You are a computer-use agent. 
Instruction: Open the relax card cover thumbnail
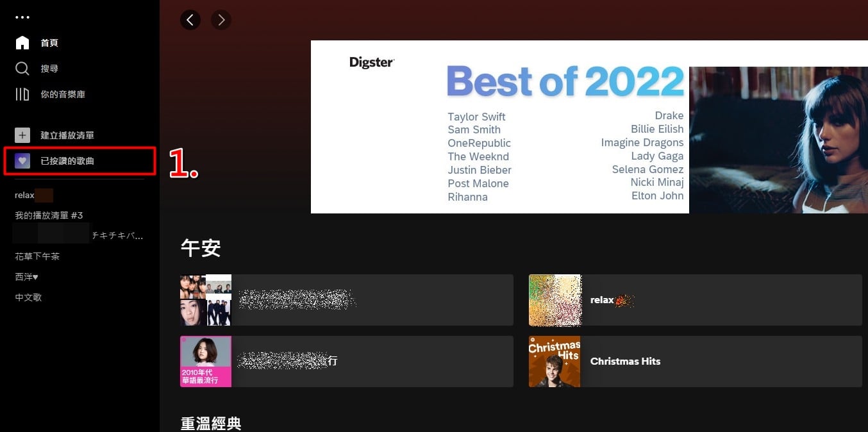point(555,300)
